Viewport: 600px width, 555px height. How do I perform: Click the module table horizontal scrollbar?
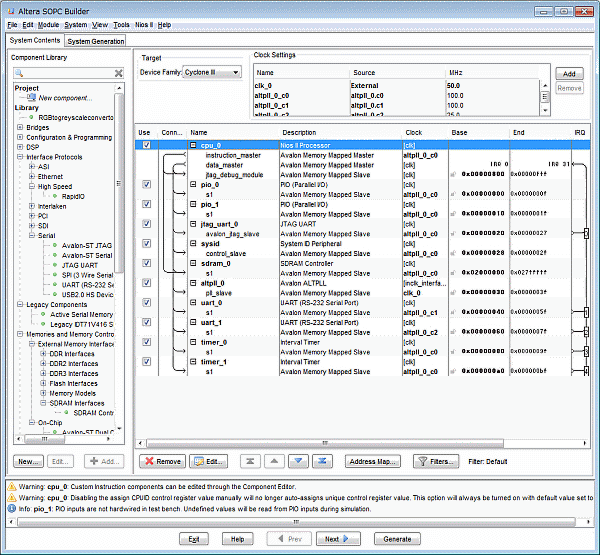(x=325, y=443)
